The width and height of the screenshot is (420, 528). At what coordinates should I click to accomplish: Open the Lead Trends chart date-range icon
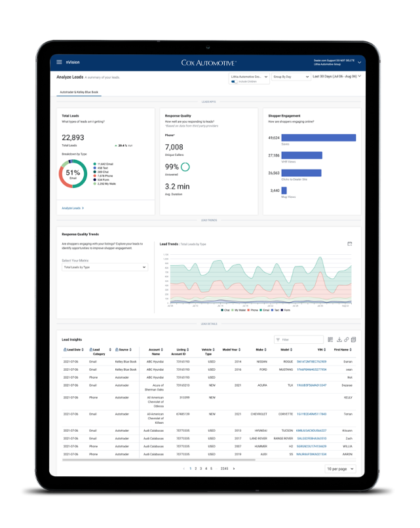click(350, 244)
